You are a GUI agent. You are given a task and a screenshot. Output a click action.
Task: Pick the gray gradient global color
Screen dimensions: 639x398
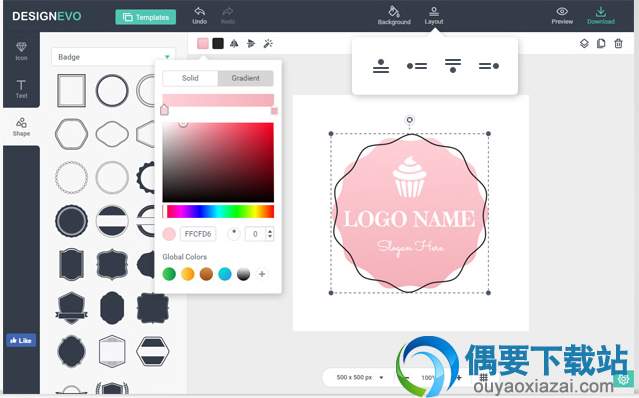coord(243,274)
